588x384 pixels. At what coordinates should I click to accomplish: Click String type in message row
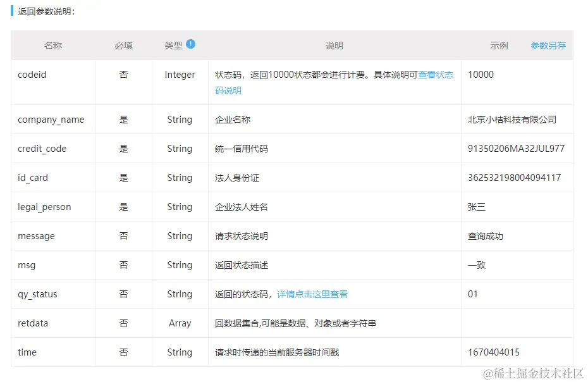pyautogui.click(x=180, y=236)
